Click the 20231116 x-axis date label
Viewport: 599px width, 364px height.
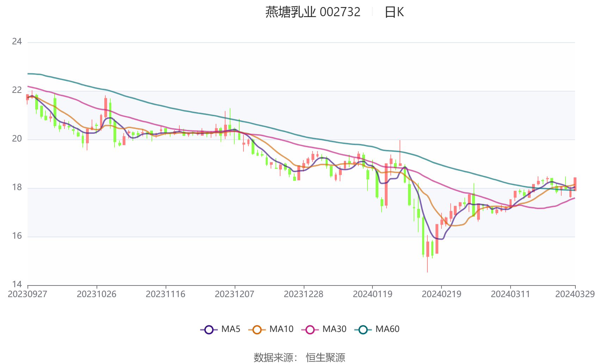point(166,294)
